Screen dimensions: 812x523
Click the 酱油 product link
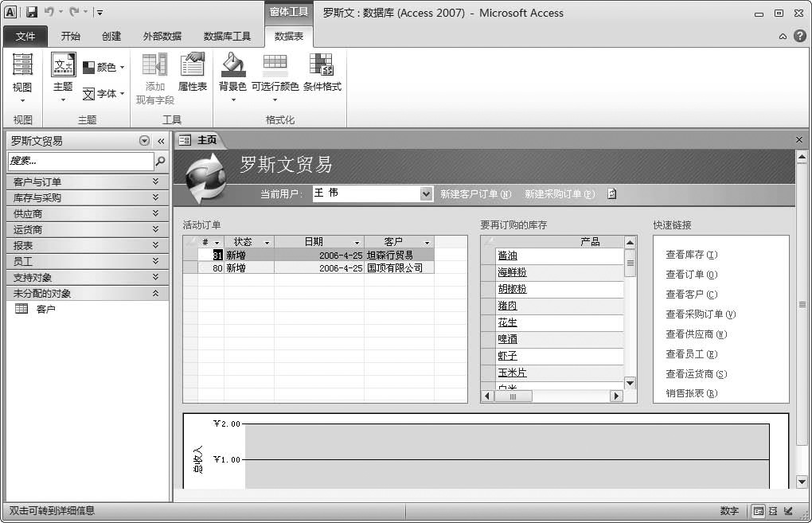pos(508,256)
